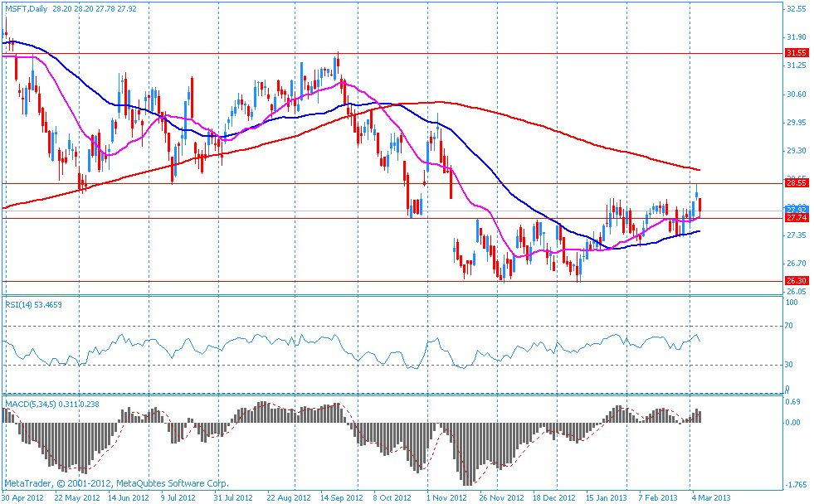Click the red 27.74 price level tag
Image resolution: width=814 pixels, height=504 pixels.
tap(797, 217)
